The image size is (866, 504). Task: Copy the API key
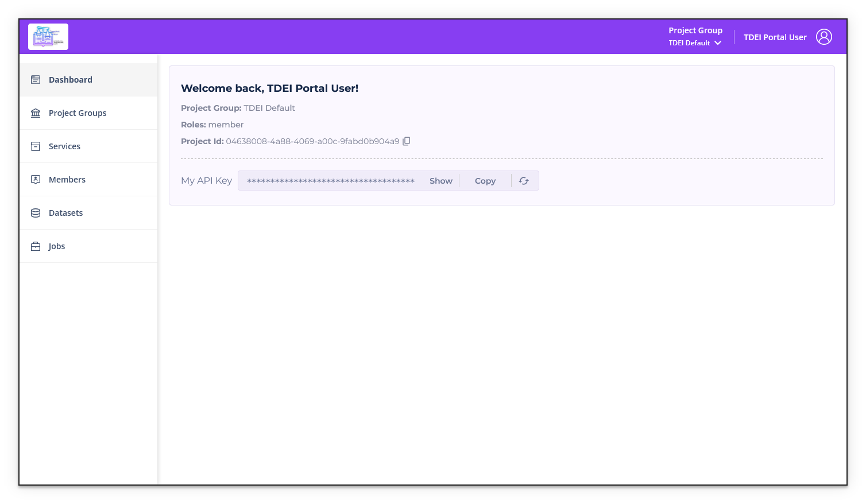[485, 180]
